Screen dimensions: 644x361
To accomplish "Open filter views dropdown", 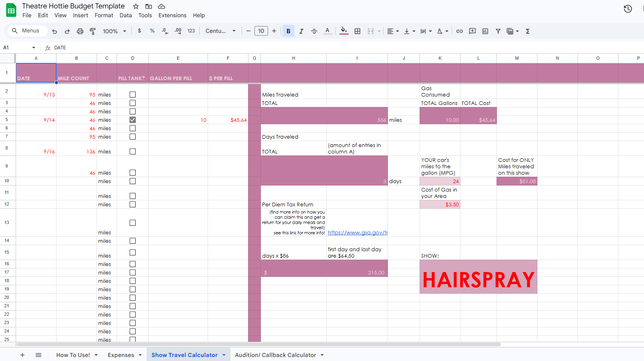I will (x=513, y=31).
